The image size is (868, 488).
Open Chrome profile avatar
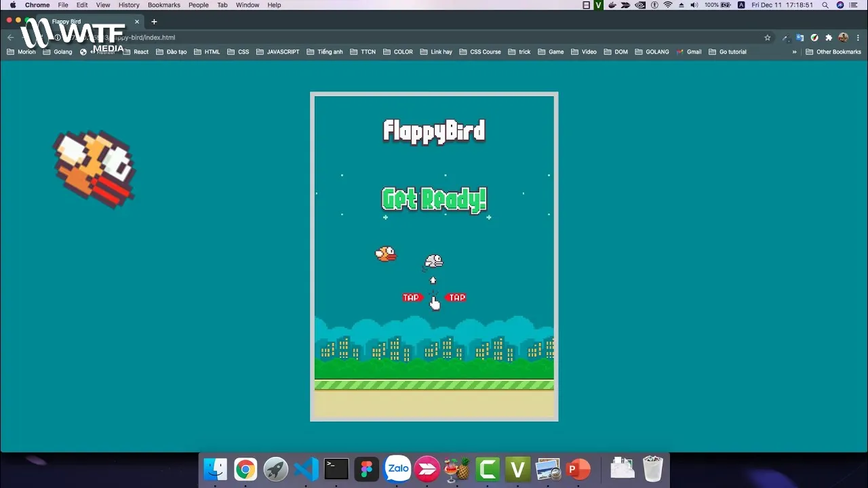[844, 38]
